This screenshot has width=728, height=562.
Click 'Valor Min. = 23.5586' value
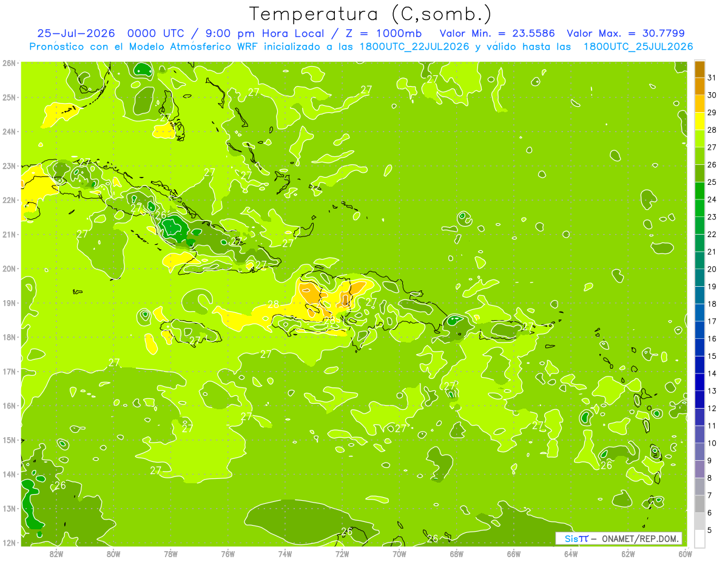point(497,33)
